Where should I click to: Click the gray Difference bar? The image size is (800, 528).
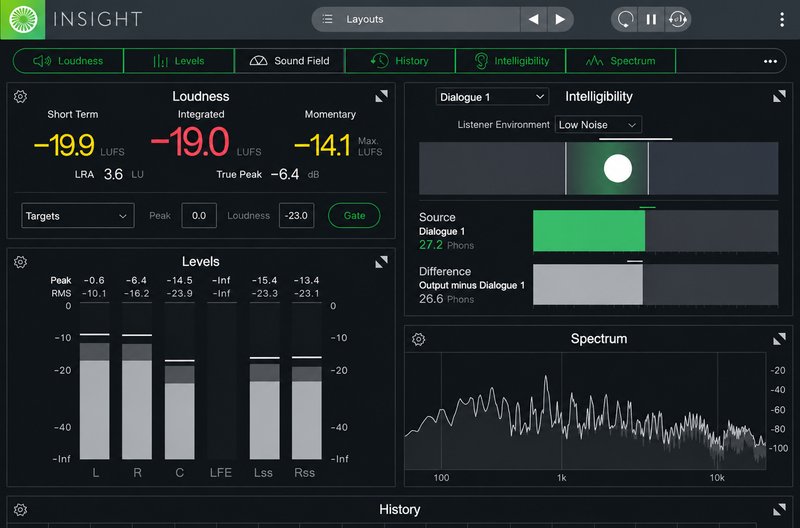click(x=588, y=285)
